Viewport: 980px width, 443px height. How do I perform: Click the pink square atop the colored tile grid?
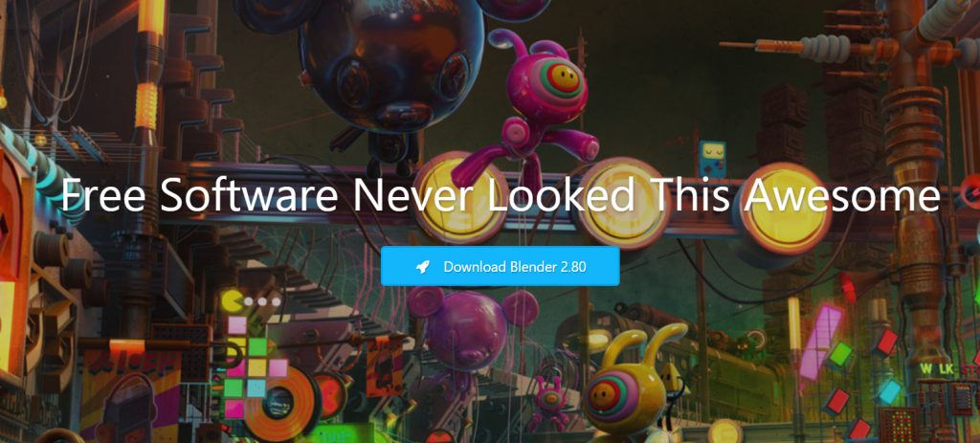coord(237,325)
